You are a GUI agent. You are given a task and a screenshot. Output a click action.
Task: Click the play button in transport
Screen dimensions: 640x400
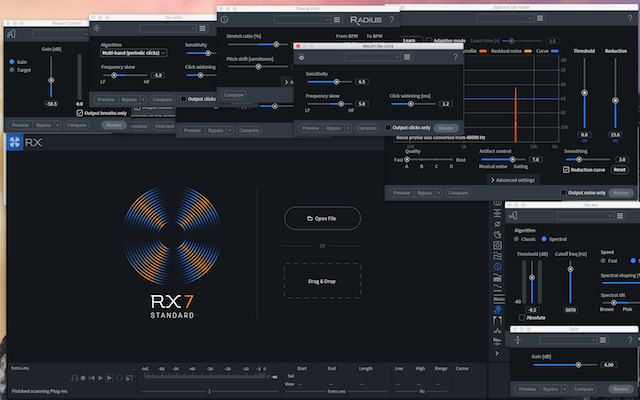(100, 378)
